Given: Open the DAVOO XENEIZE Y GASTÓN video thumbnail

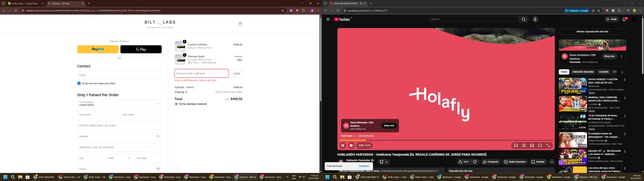Looking at the screenshot, I should click(x=573, y=86).
